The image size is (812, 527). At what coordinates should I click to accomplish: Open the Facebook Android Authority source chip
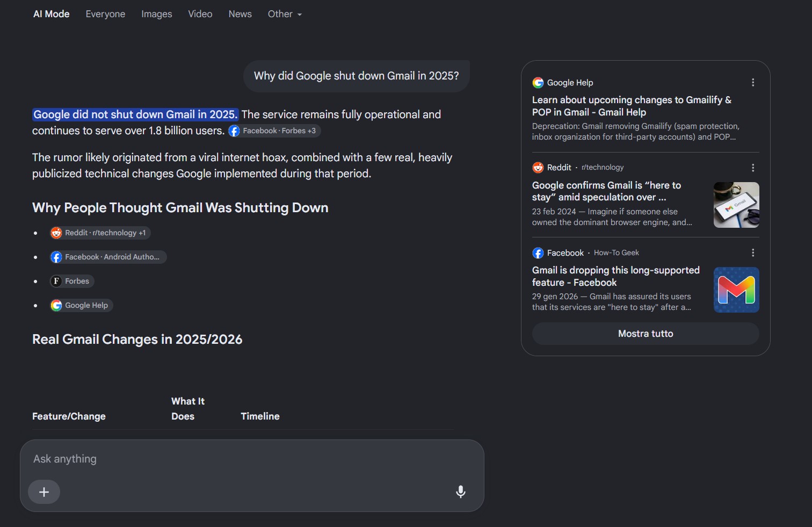tap(108, 257)
